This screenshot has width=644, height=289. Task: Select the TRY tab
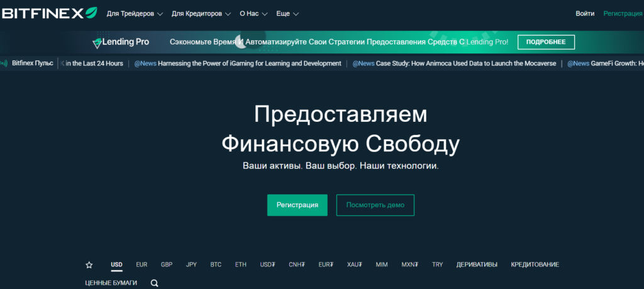[x=438, y=264]
